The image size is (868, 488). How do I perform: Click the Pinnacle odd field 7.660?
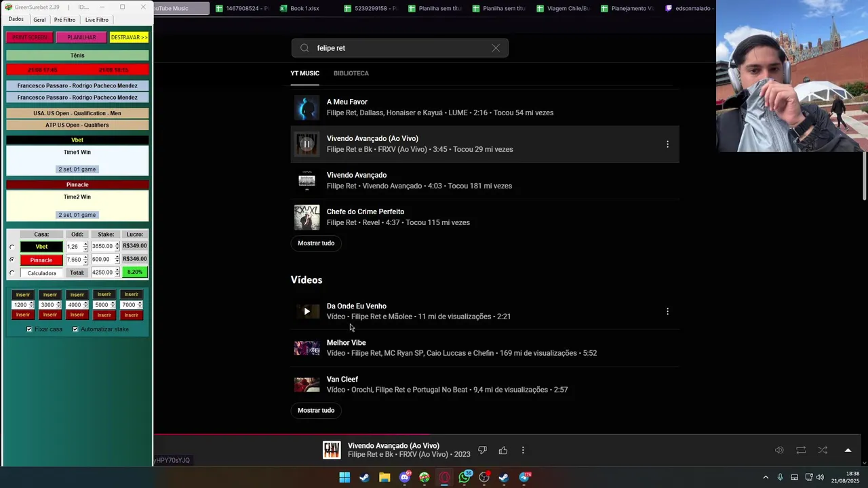point(74,260)
